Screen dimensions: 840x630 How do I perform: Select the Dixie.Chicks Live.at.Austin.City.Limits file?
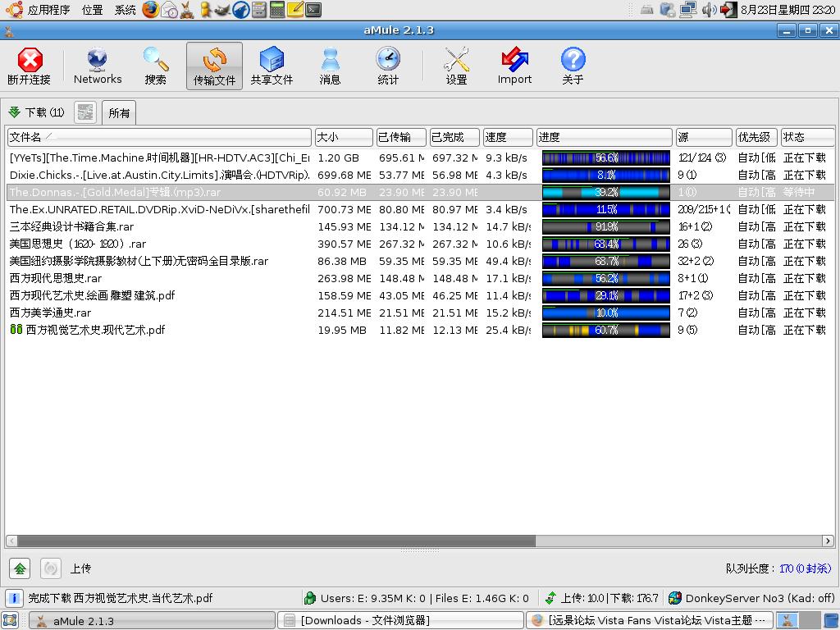(420, 175)
